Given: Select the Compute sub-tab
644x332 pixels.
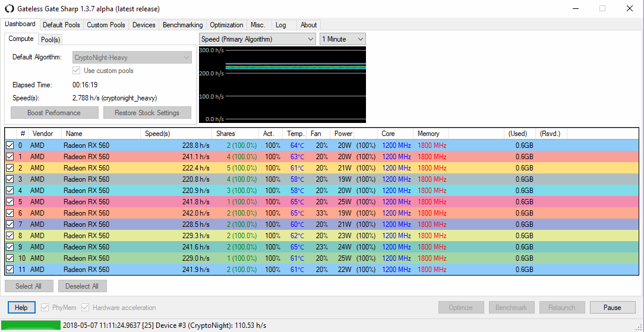Looking at the screenshot, I should tap(21, 39).
